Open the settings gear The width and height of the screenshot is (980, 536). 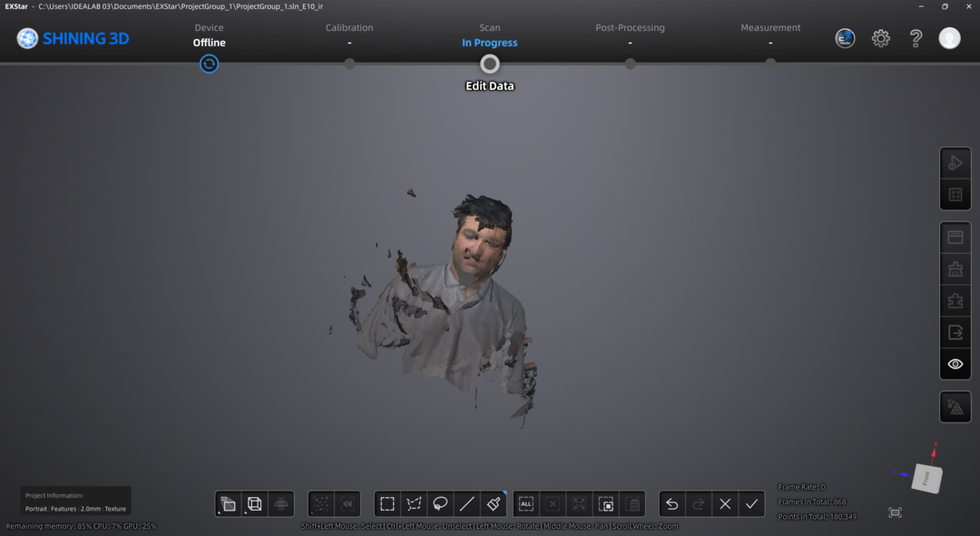point(880,38)
